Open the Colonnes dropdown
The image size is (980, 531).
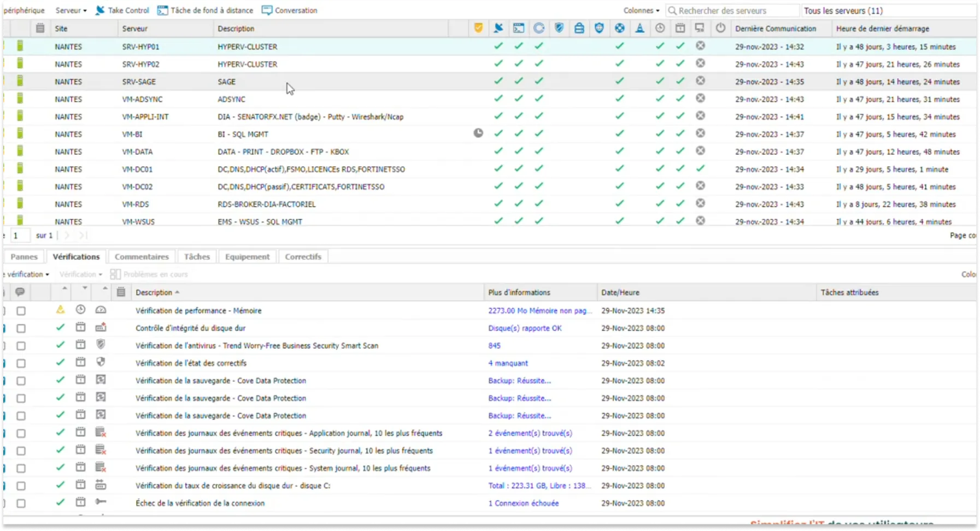(x=642, y=10)
